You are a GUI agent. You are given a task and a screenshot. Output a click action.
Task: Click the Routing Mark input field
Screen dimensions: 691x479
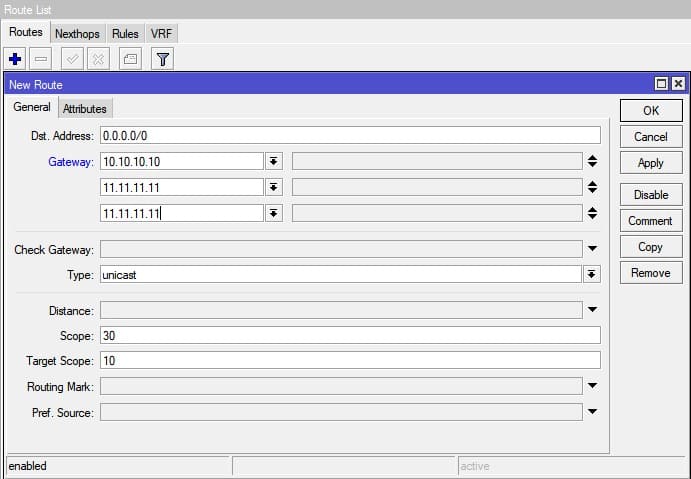[341, 386]
